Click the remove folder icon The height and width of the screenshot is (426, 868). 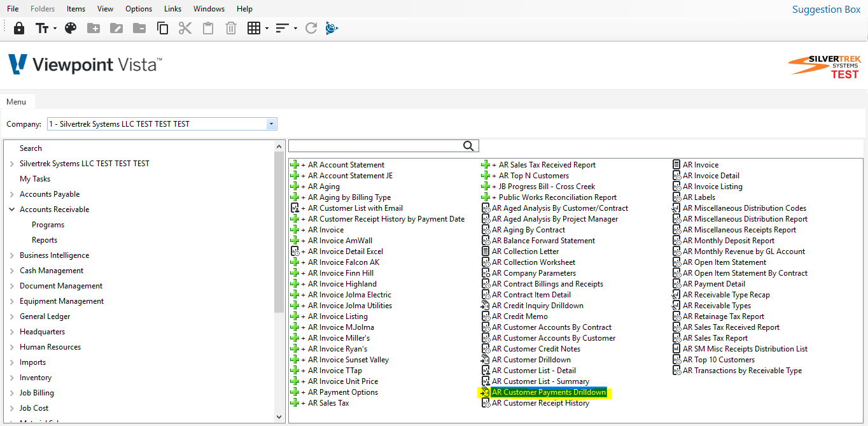coord(139,28)
